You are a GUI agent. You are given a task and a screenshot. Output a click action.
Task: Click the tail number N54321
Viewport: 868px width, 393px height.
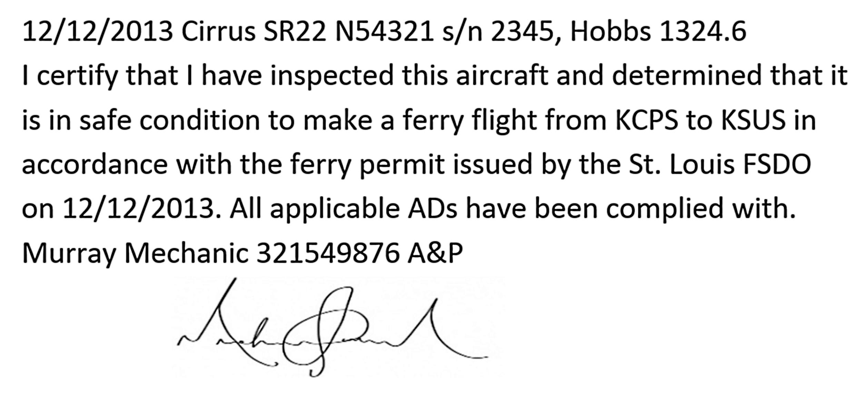(384, 32)
